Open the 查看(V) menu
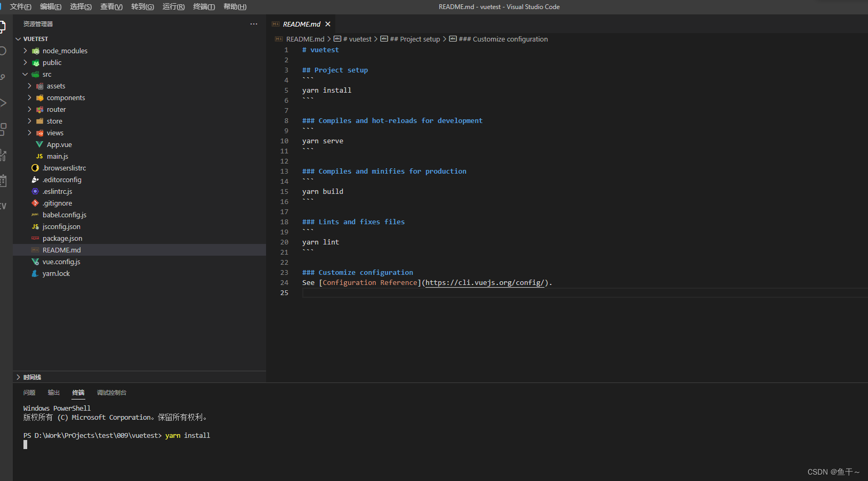The image size is (868, 481). (x=111, y=6)
